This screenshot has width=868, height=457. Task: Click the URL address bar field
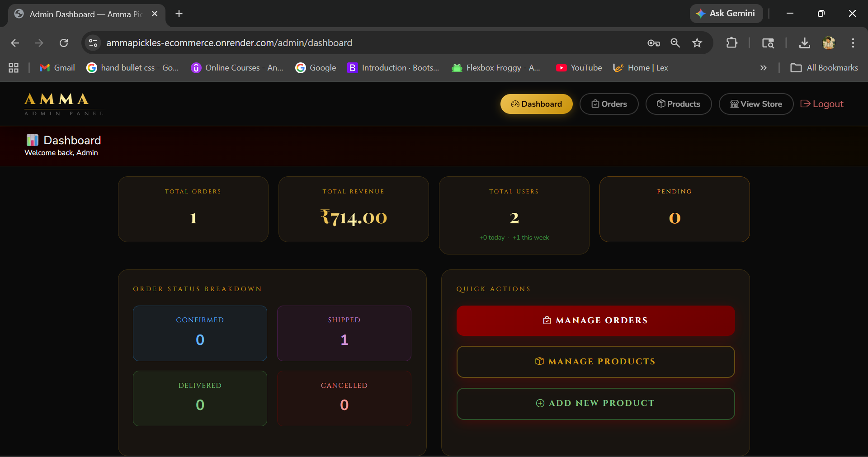click(362, 43)
